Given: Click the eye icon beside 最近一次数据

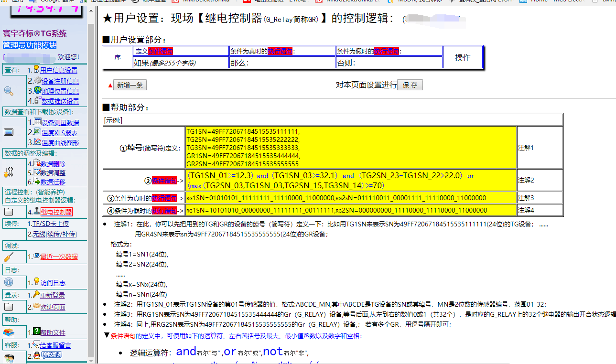Looking at the screenshot, I should point(37,256).
